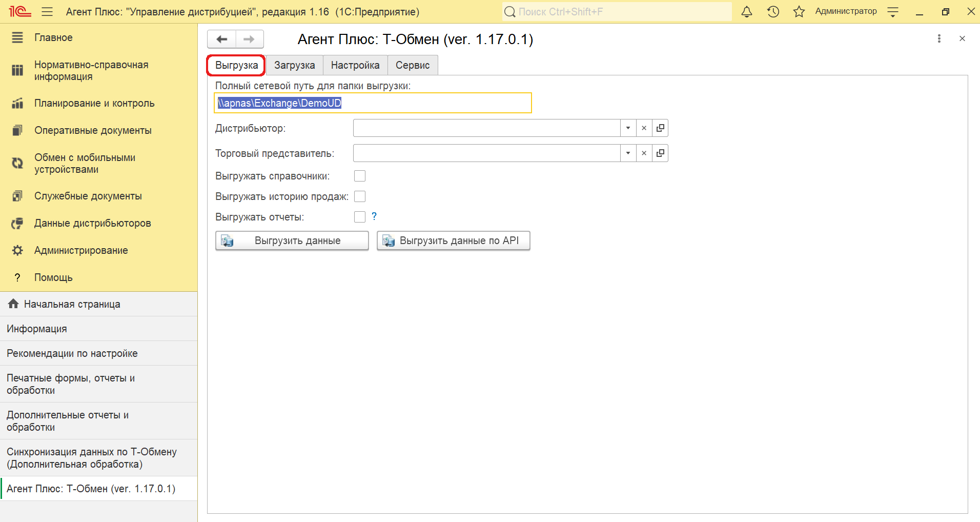This screenshot has height=522, width=980.
Task: Open Служебные документы section
Action: point(98,196)
